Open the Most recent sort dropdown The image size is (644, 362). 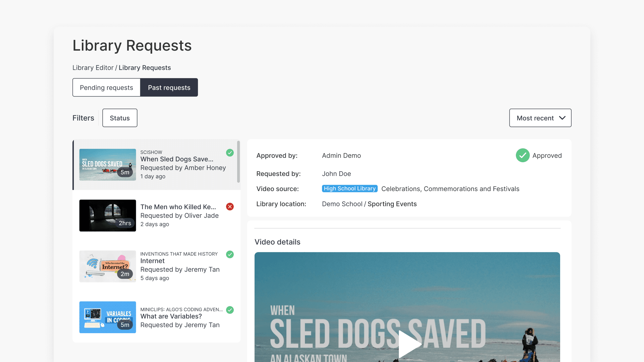(x=540, y=118)
